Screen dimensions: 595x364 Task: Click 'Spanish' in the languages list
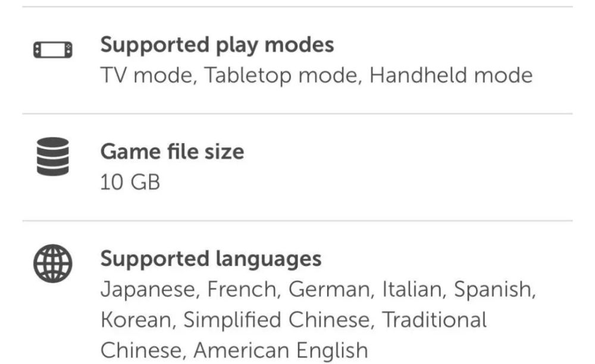[494, 290]
